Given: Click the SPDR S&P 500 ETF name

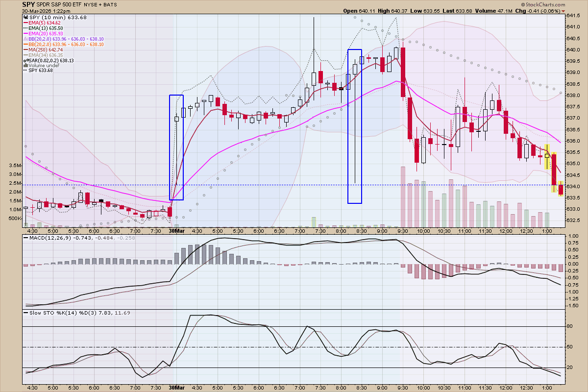Looking at the screenshot, I should click(59, 5).
